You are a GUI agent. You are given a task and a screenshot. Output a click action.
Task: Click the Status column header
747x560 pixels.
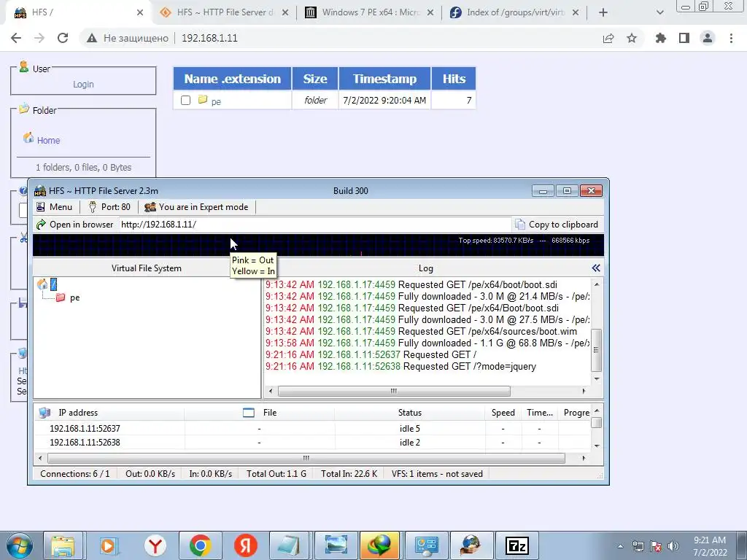(x=410, y=413)
